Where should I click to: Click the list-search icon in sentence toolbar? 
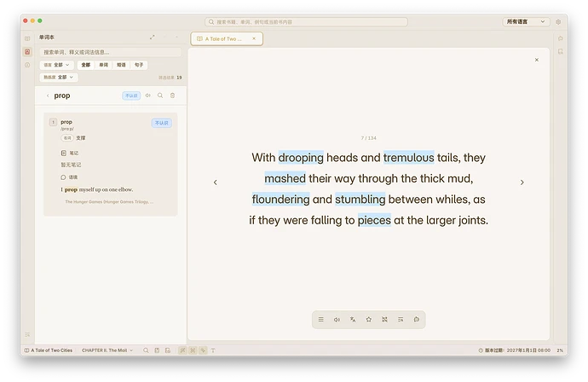401,320
